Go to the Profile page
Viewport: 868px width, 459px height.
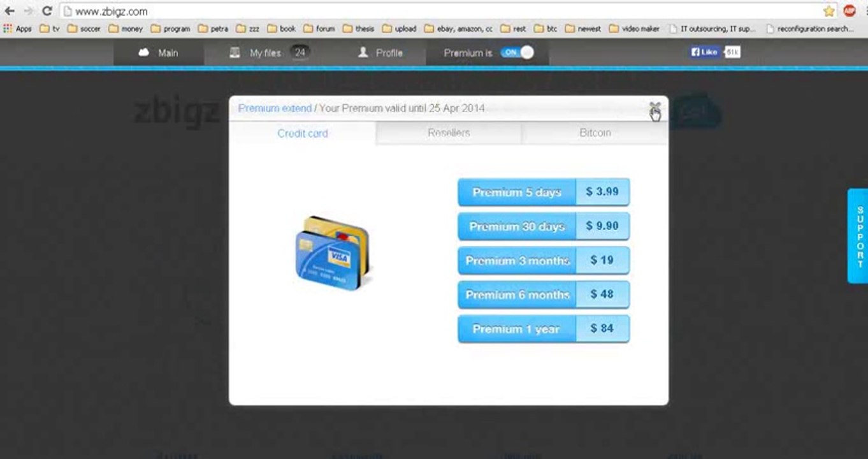(x=380, y=53)
